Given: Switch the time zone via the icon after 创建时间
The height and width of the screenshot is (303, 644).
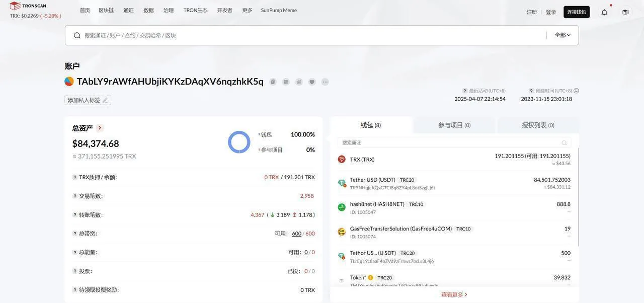Looking at the screenshot, I should tap(576, 91).
